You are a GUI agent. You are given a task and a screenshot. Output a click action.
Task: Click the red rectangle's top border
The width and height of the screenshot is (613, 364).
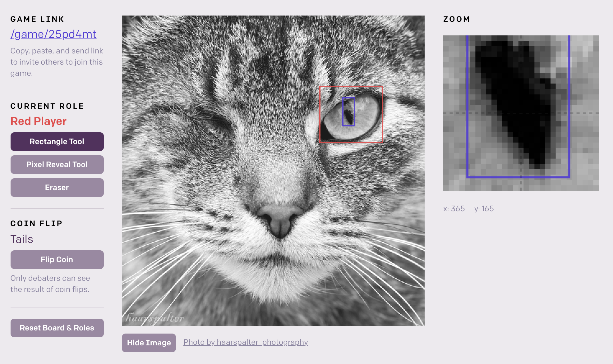[x=351, y=87]
